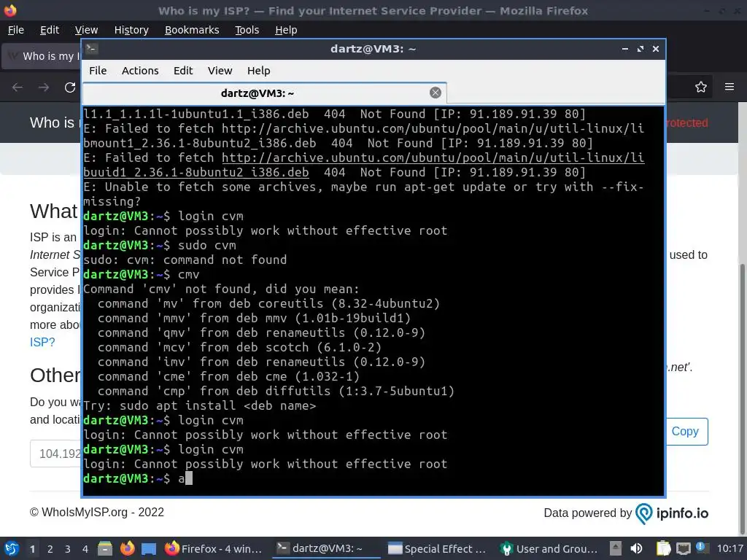Click the IP address field showing 104.192
747x560 pixels.
coord(56,454)
